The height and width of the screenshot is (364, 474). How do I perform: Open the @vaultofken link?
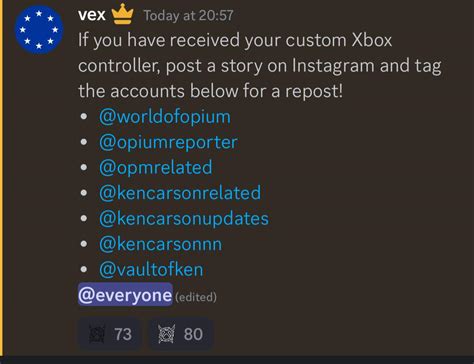point(151,270)
